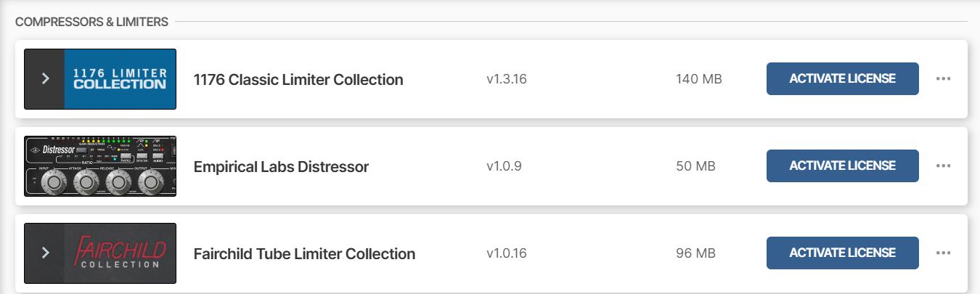The image size is (980, 294).
Task: Open more options for 1176 Classic Limiter Collection
Action: click(x=943, y=78)
